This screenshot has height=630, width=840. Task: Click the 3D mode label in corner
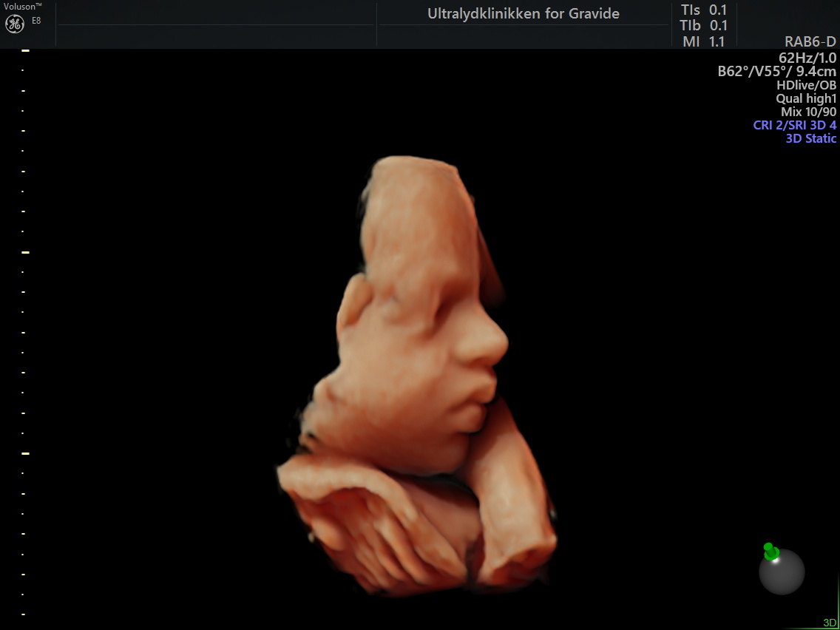pos(830,623)
